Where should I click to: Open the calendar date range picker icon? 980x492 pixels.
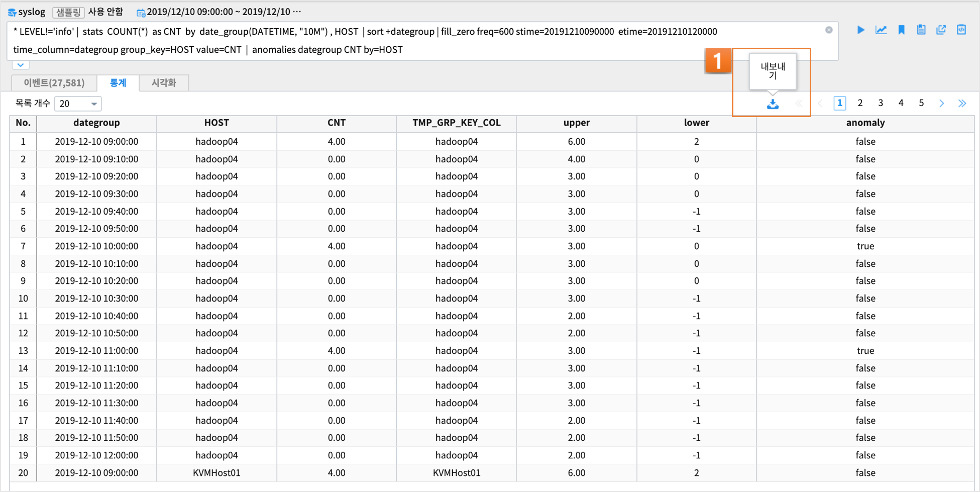pyautogui.click(x=141, y=12)
